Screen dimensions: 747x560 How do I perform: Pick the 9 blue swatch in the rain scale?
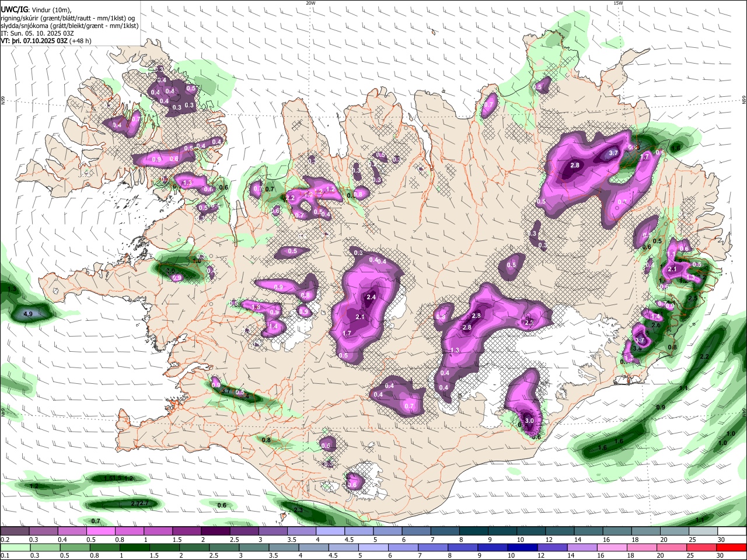click(x=492, y=547)
